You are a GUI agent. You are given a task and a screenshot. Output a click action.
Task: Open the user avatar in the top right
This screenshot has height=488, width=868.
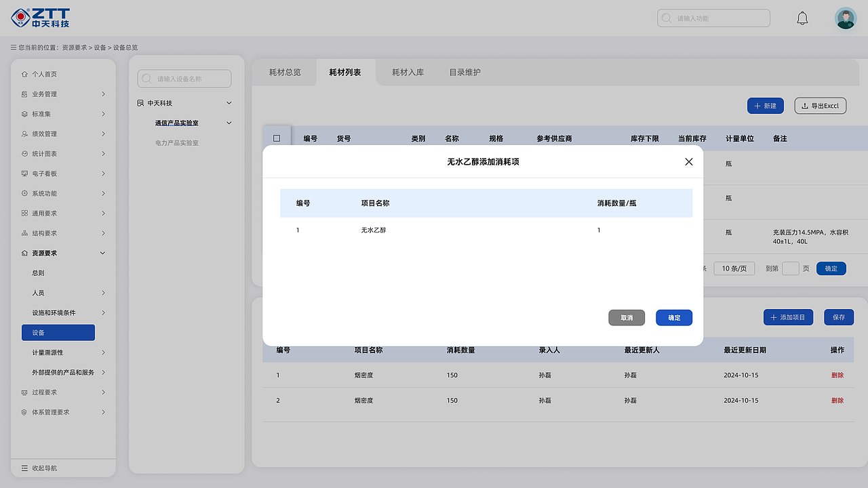846,18
